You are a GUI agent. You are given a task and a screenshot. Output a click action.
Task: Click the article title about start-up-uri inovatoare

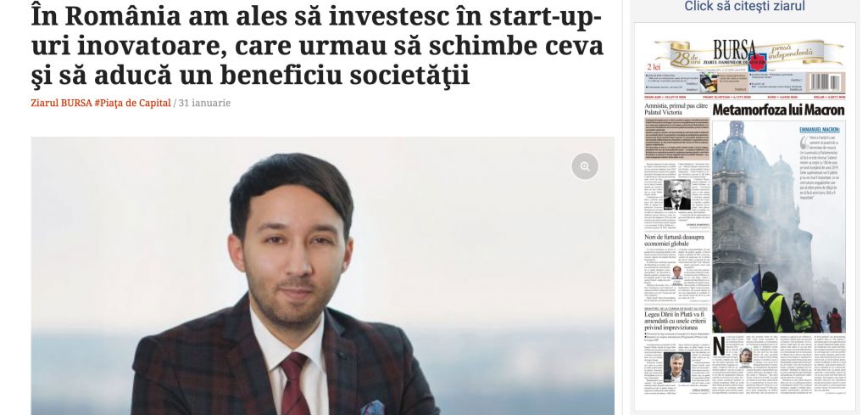point(317,46)
